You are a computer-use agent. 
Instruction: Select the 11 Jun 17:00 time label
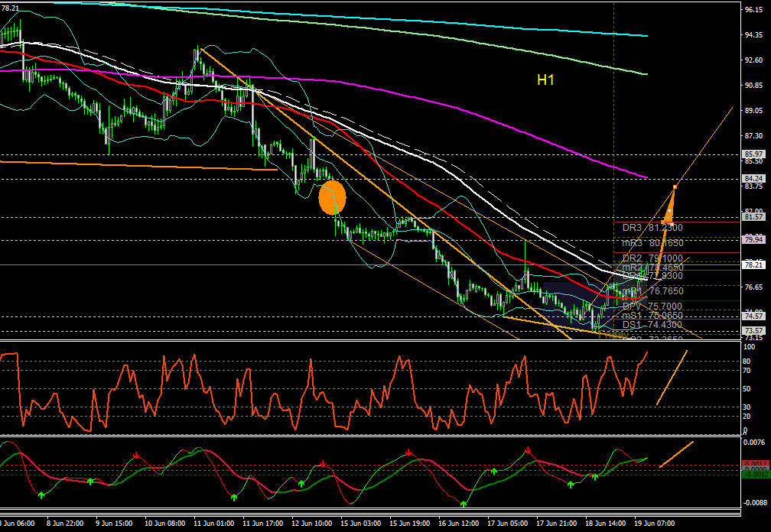coord(262,523)
